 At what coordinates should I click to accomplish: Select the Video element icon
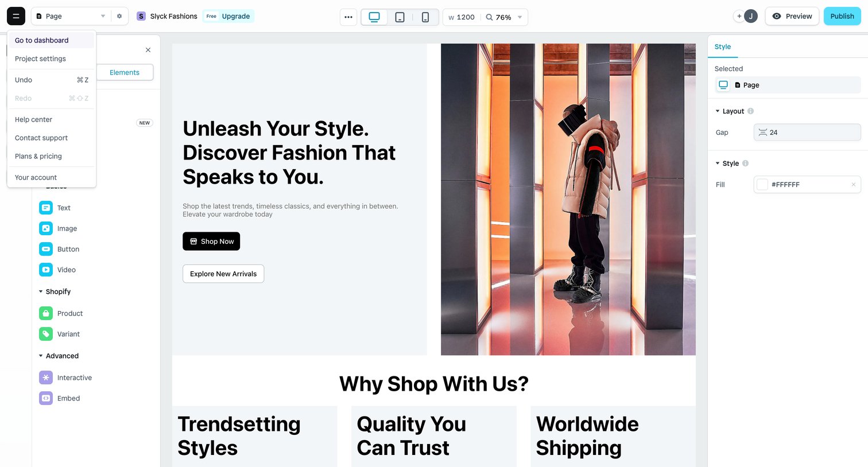(46, 270)
